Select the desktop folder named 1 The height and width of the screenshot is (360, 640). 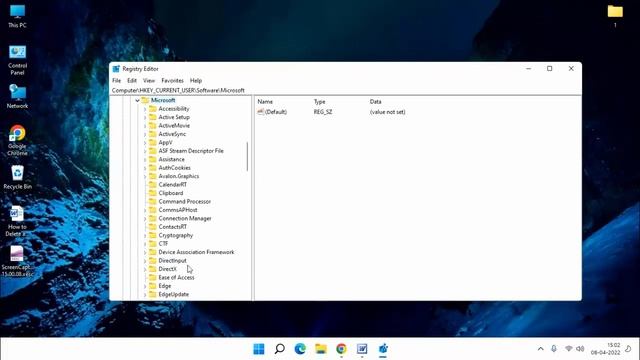point(615,16)
